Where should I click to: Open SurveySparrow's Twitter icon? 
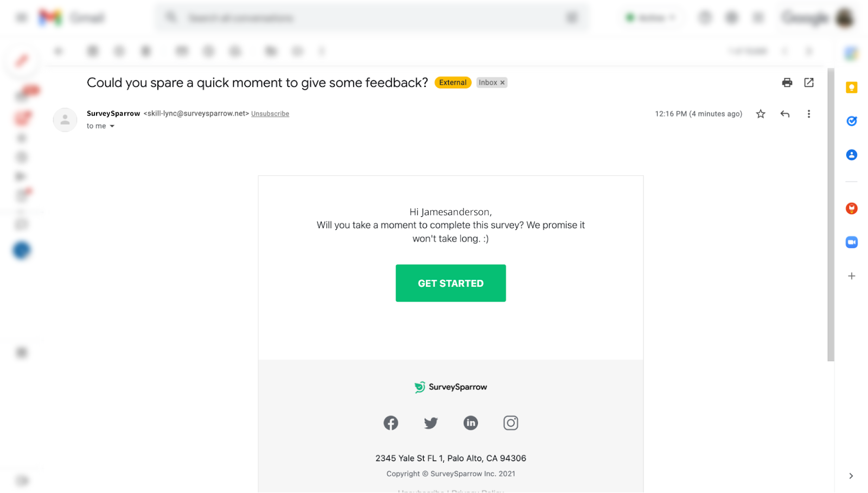pyautogui.click(x=431, y=423)
